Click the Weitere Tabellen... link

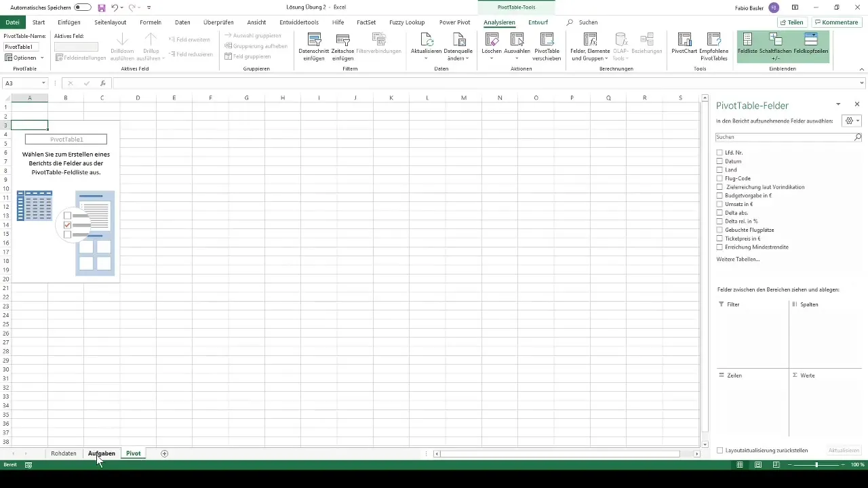738,260
